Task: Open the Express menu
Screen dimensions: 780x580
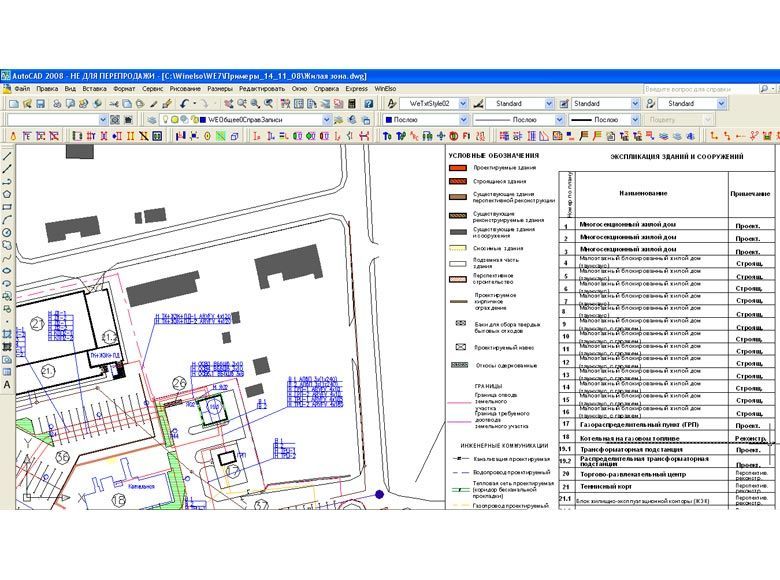Action: coord(356,88)
